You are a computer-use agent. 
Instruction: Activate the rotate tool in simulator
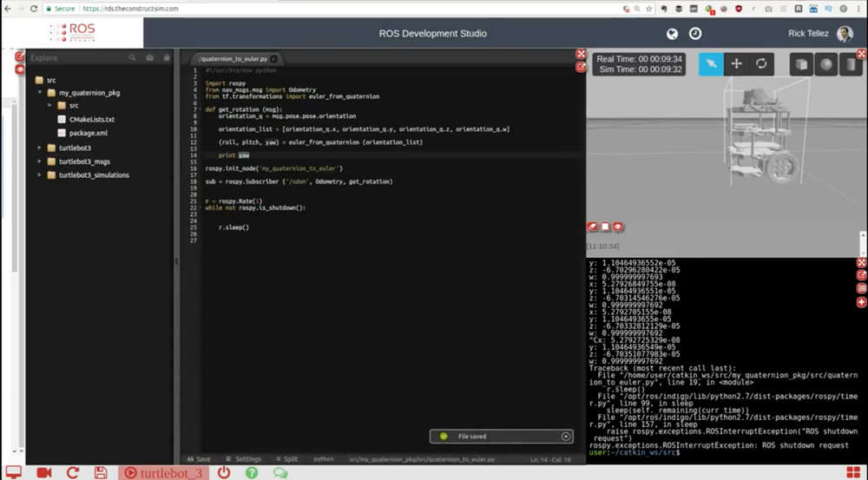[x=761, y=64]
